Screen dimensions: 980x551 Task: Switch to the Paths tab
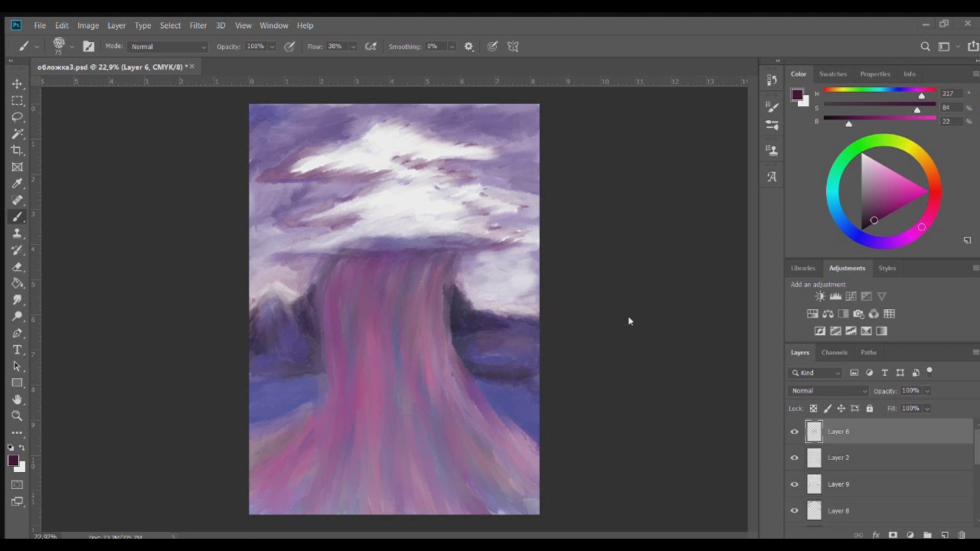click(x=868, y=353)
